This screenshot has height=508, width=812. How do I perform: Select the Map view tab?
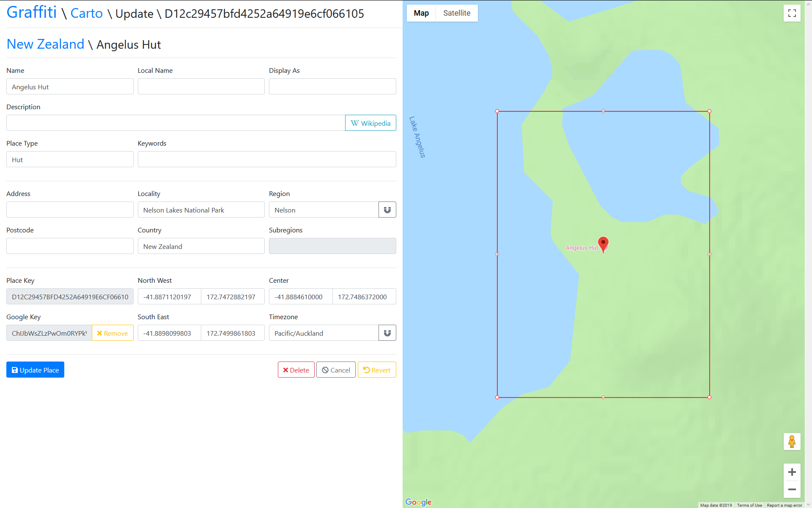tap(421, 13)
